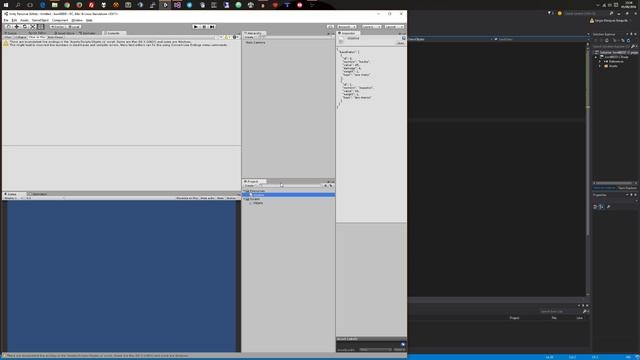Click Windows Start button

[6, 5]
